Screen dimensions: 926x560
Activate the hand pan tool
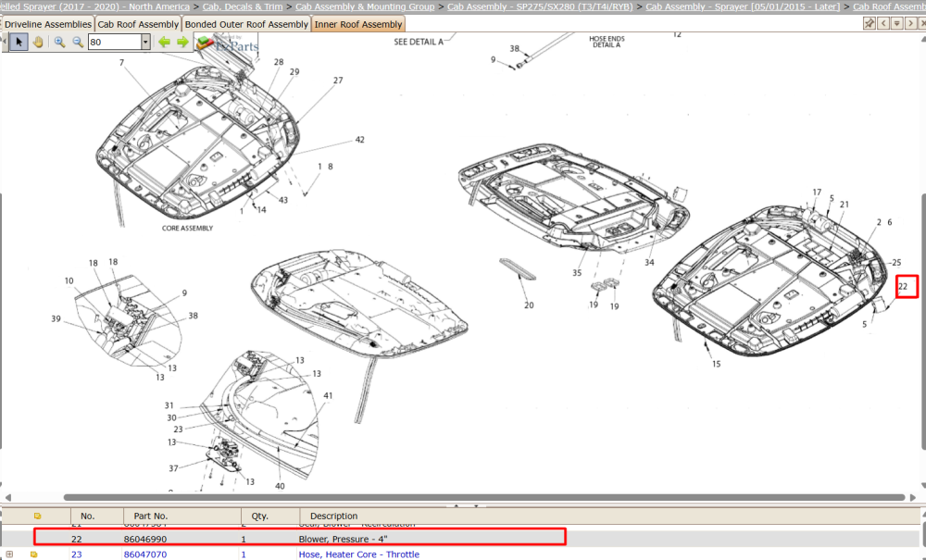pyautogui.click(x=38, y=42)
